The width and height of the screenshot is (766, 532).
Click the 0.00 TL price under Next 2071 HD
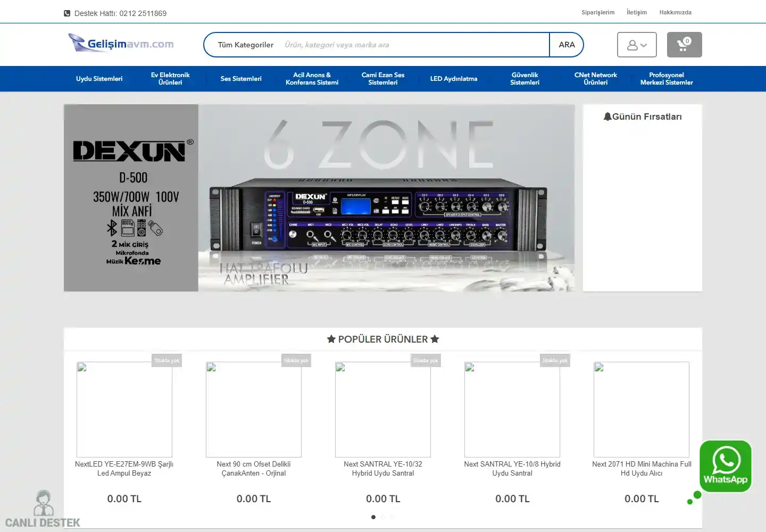pos(642,499)
